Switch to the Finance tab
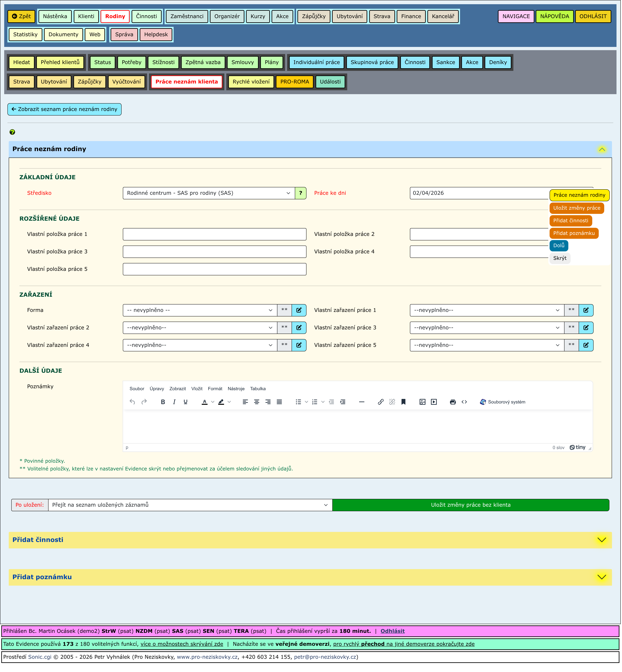Screen dimensions: 622x672 pyautogui.click(x=411, y=16)
